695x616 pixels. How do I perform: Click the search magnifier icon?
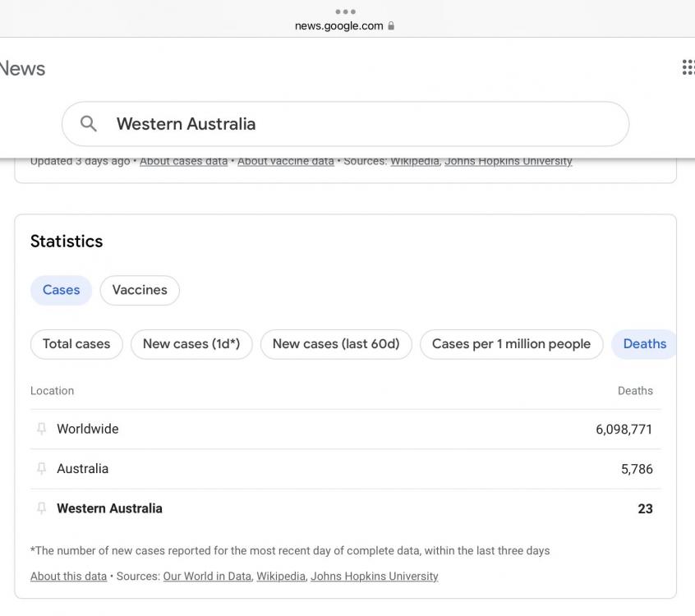pos(89,124)
